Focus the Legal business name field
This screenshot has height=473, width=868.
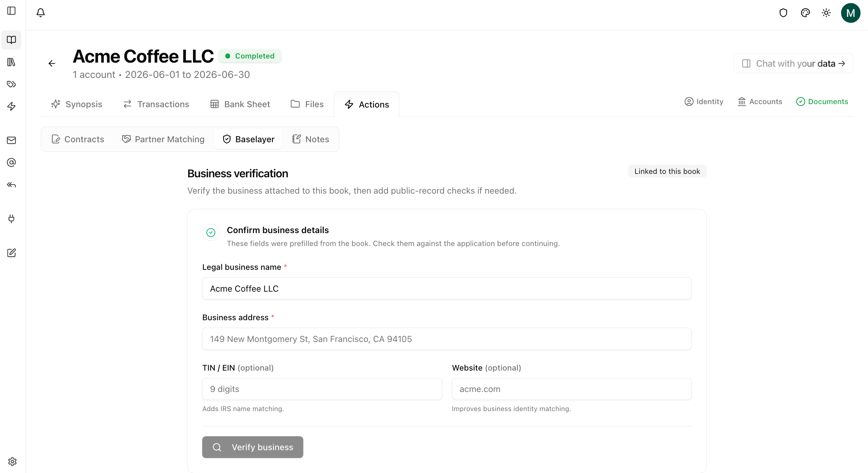[447, 289]
